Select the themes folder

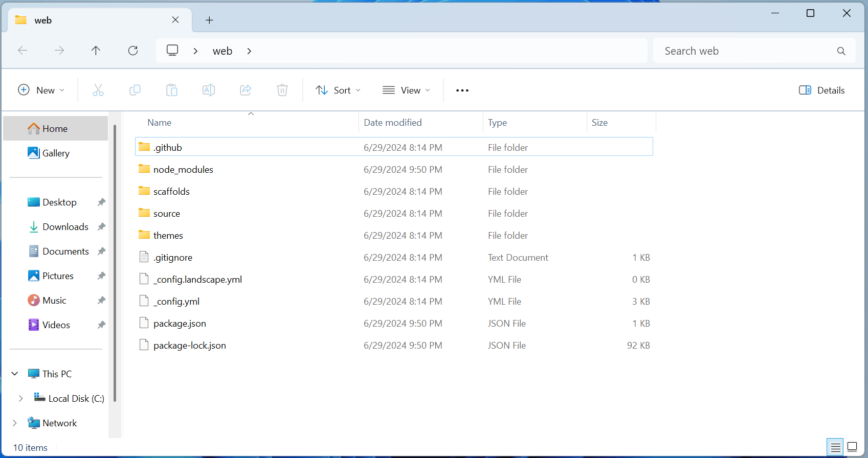point(394,235)
